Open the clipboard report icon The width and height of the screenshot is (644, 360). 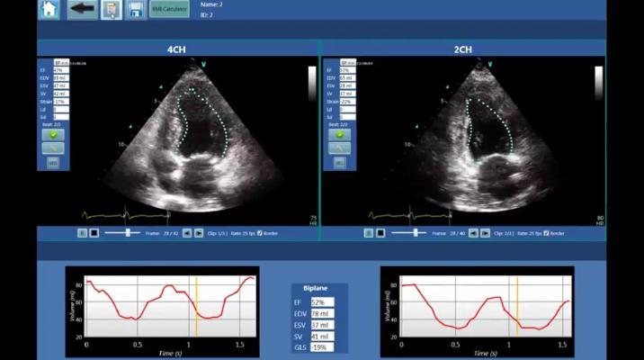pyautogui.click(x=111, y=10)
